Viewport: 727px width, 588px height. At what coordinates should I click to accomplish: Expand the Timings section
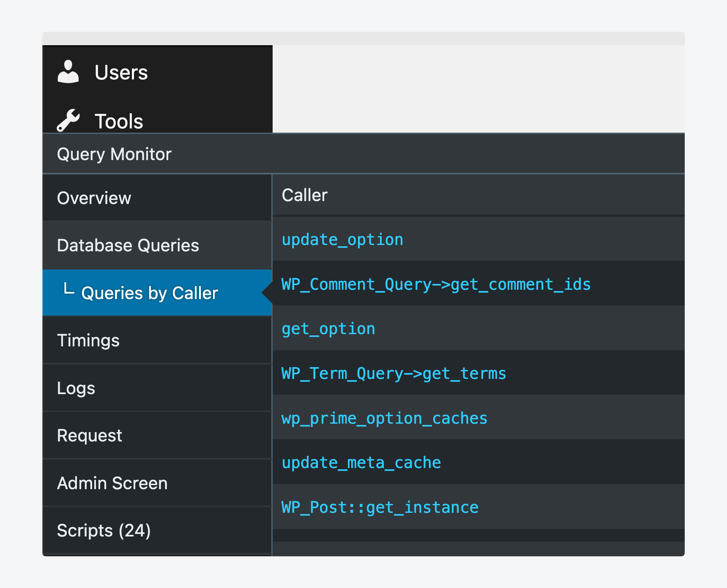pyautogui.click(x=88, y=340)
